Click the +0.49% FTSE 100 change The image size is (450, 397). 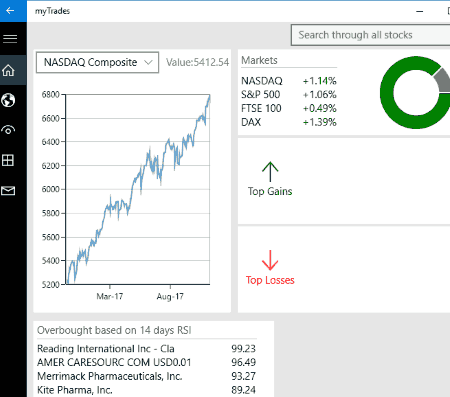click(320, 108)
